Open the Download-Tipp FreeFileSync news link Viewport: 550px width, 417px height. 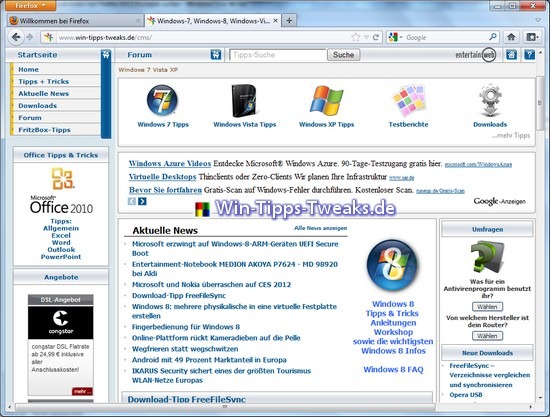coord(179,296)
